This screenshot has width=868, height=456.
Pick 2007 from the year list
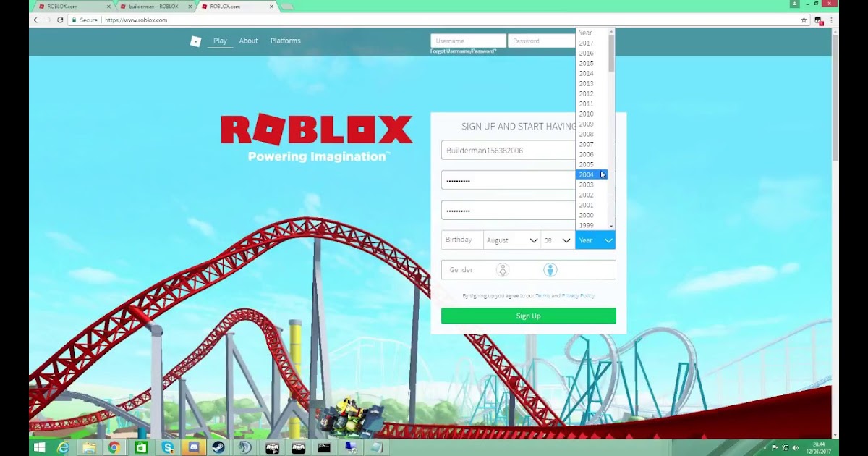592,144
